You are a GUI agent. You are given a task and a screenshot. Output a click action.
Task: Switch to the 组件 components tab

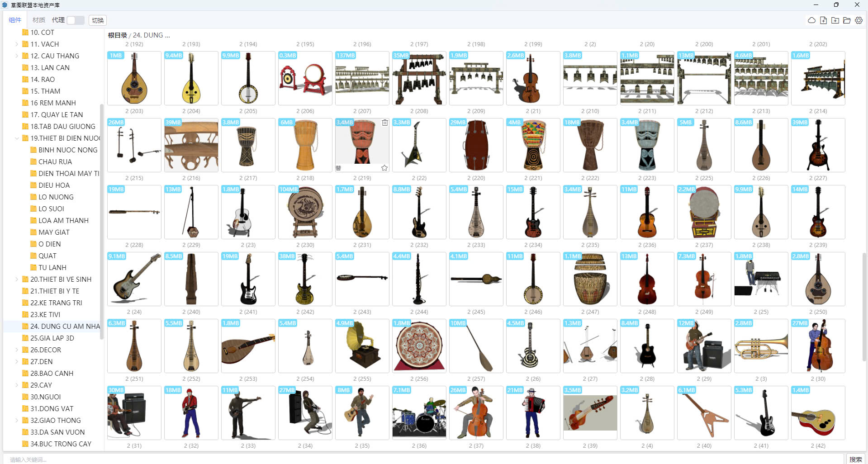click(15, 20)
